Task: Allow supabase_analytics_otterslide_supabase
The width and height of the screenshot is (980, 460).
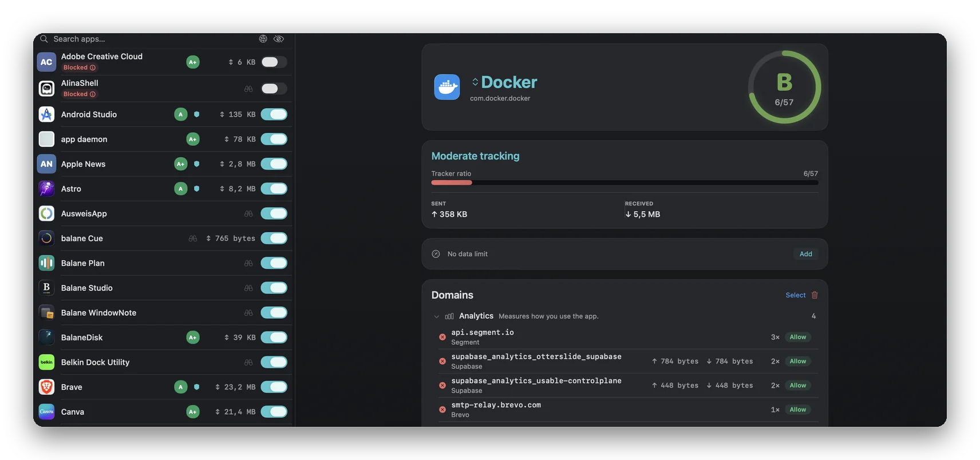Action: coord(797,361)
